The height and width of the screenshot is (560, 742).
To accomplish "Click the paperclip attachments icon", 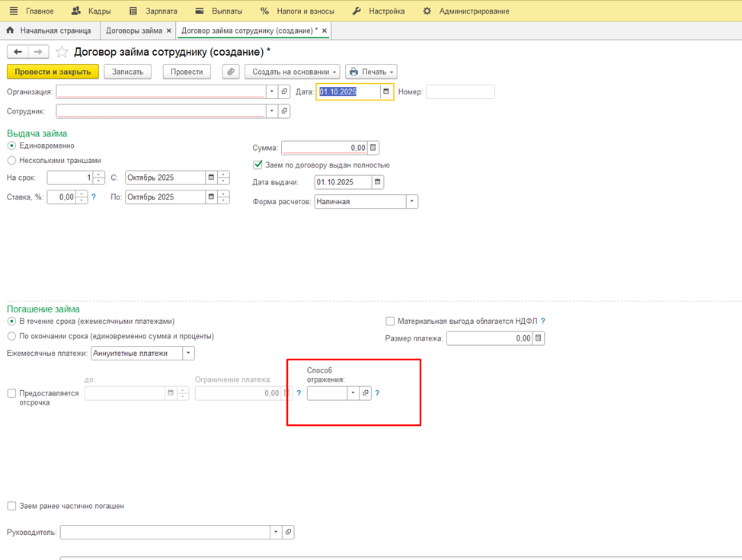I will 231,72.
